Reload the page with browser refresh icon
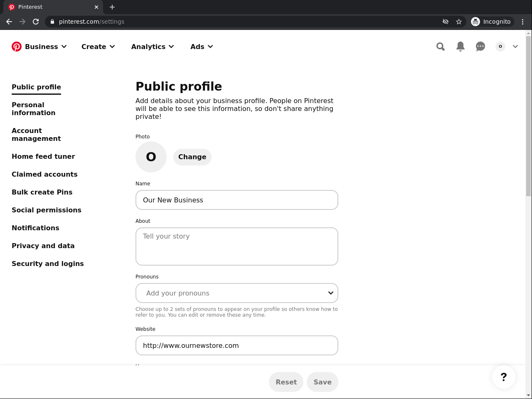Viewport: 532px width, 399px height. (x=36, y=22)
